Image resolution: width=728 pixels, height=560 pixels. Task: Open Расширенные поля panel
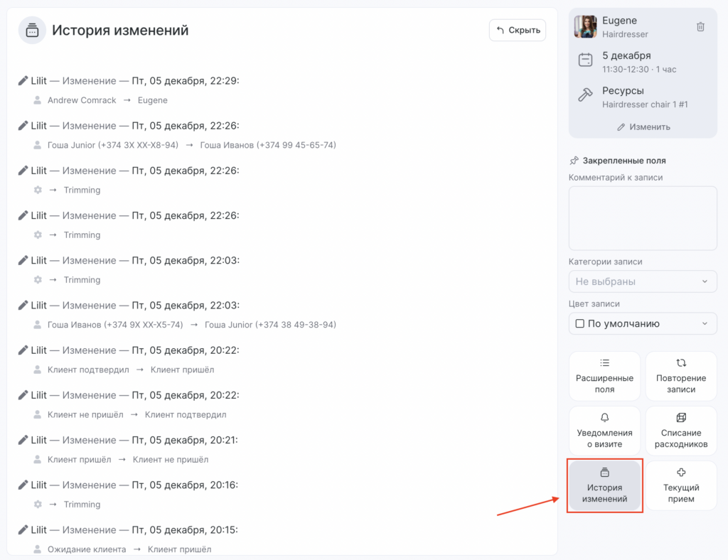[604, 376]
